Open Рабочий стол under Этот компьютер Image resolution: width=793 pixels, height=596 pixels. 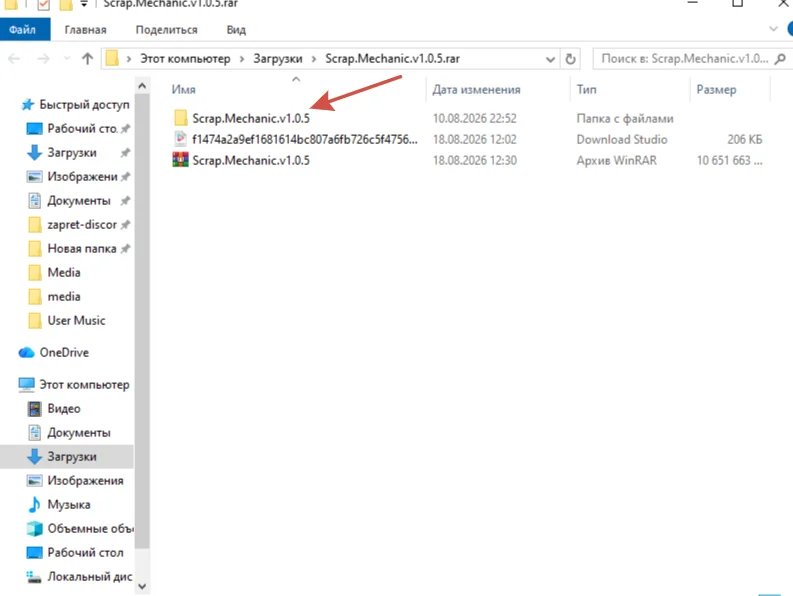pyautogui.click(x=85, y=552)
